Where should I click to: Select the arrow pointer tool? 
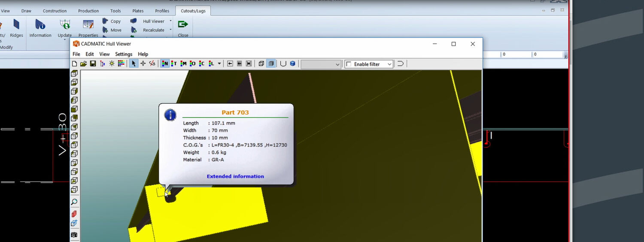[x=134, y=64]
